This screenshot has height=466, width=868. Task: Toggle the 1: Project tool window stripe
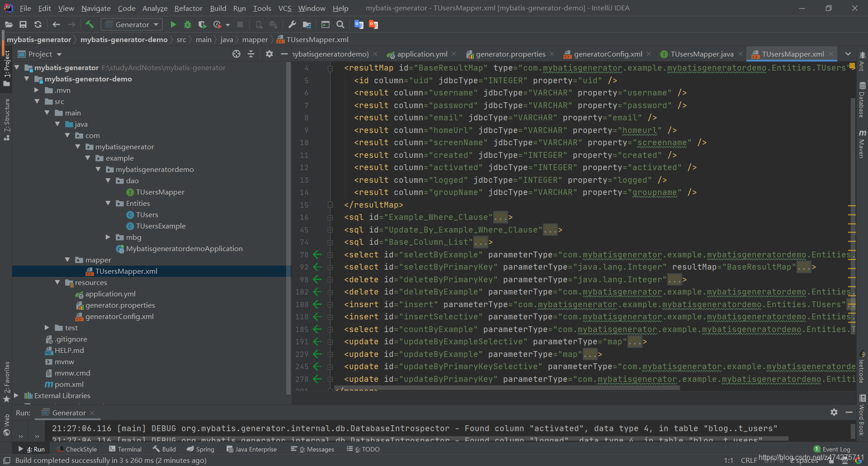(x=7, y=69)
